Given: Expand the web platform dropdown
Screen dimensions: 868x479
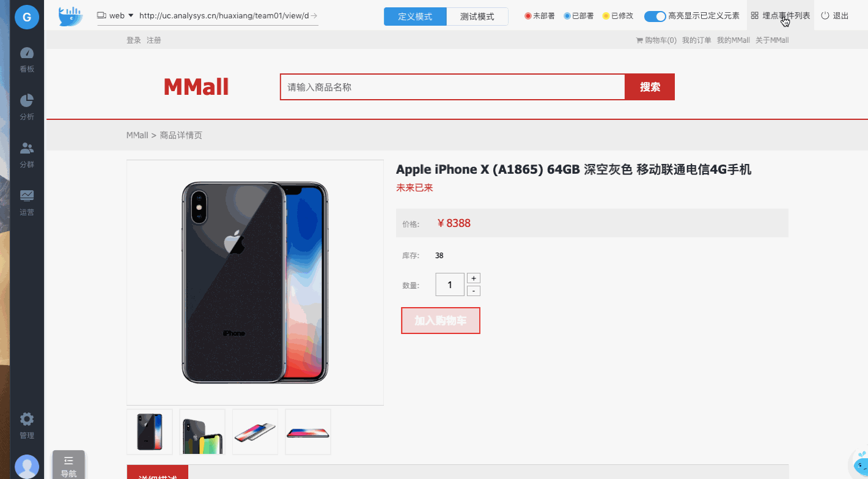Looking at the screenshot, I should [x=116, y=15].
